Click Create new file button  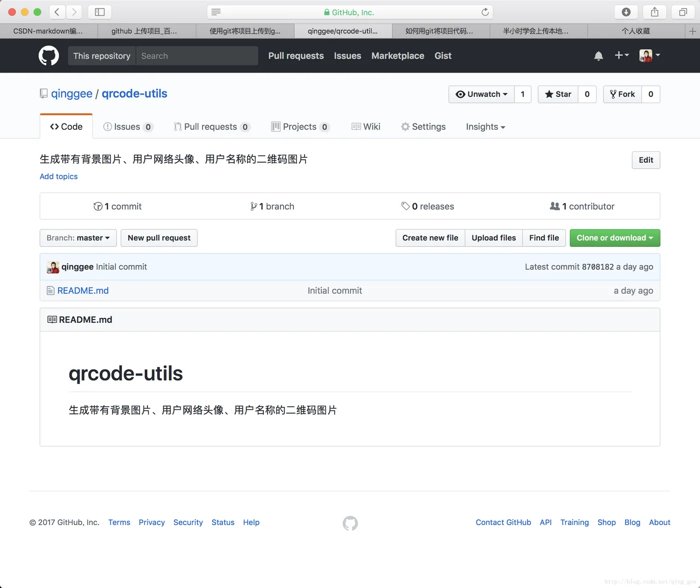pos(430,238)
